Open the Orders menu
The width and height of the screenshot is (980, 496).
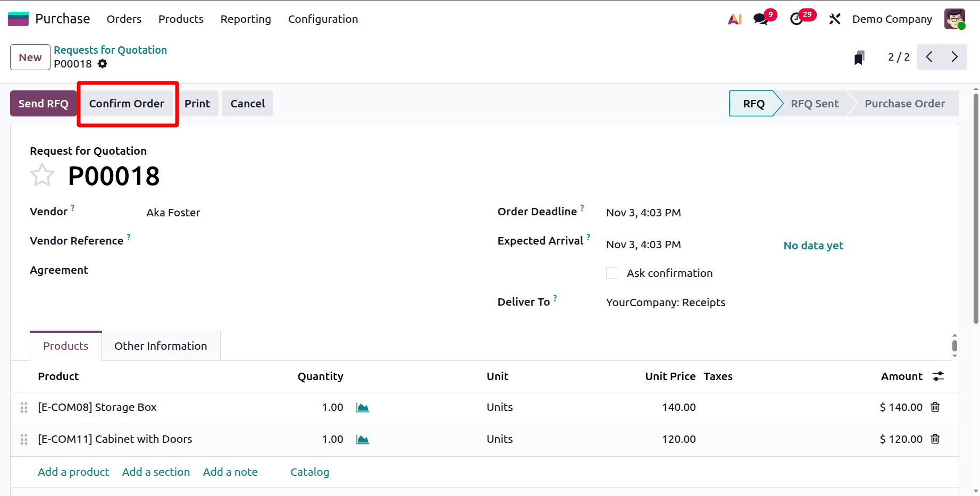click(123, 19)
